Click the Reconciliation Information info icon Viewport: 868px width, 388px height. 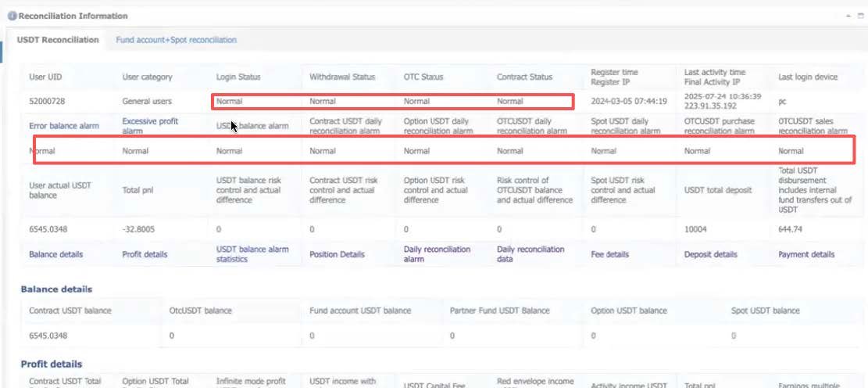[12, 16]
